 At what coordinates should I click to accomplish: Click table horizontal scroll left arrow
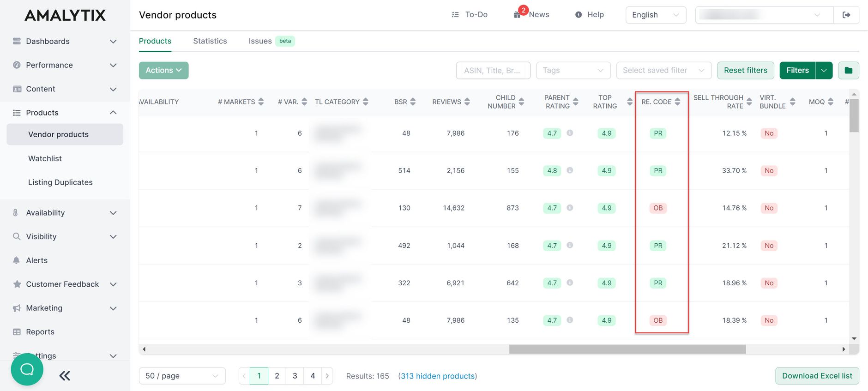144,349
